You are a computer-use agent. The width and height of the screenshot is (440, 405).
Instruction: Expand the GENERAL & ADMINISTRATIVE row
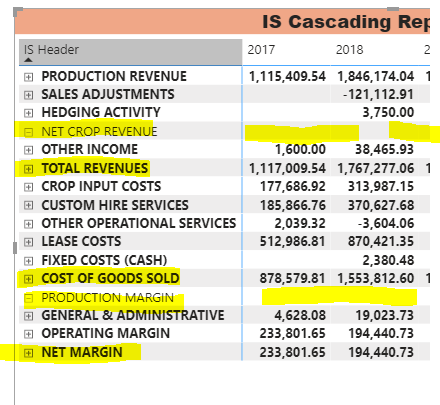pos(28,316)
